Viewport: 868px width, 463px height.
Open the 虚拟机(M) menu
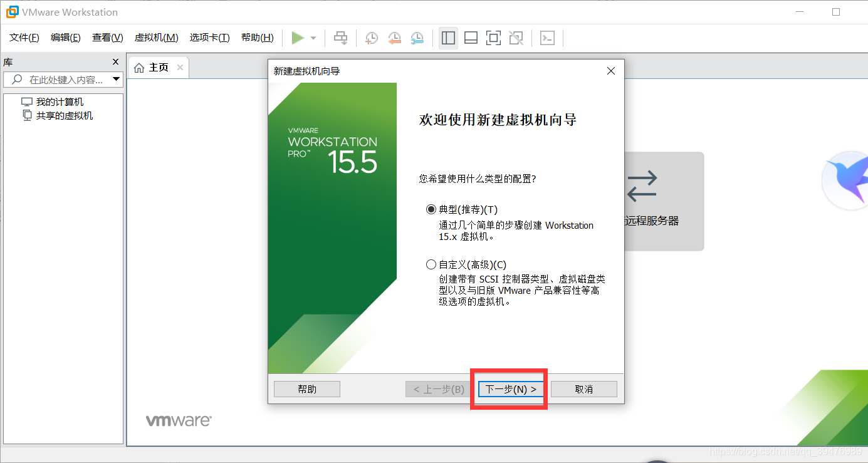(157, 38)
